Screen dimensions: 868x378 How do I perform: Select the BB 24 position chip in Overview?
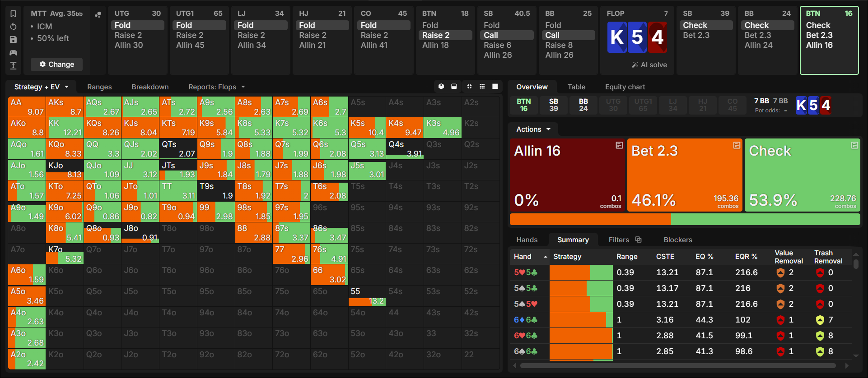pos(583,105)
